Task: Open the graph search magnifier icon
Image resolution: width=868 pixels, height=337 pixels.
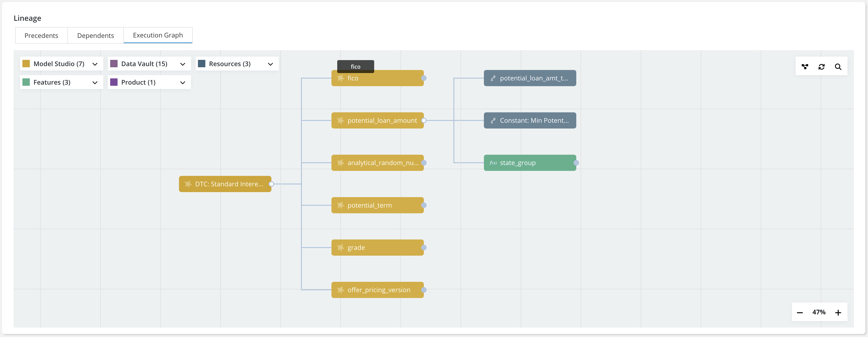Action: point(838,67)
